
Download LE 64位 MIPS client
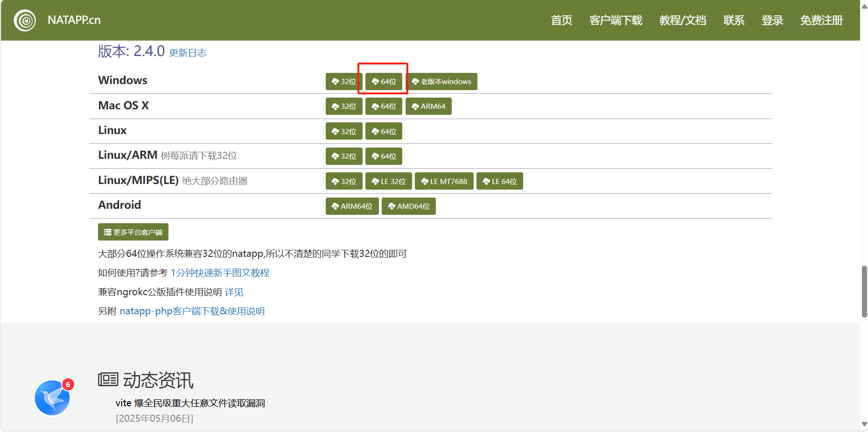point(500,181)
